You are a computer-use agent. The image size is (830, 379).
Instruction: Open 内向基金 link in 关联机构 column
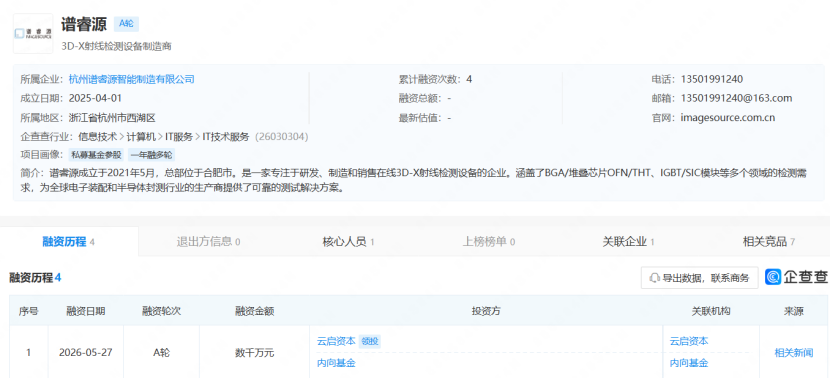pos(689,363)
